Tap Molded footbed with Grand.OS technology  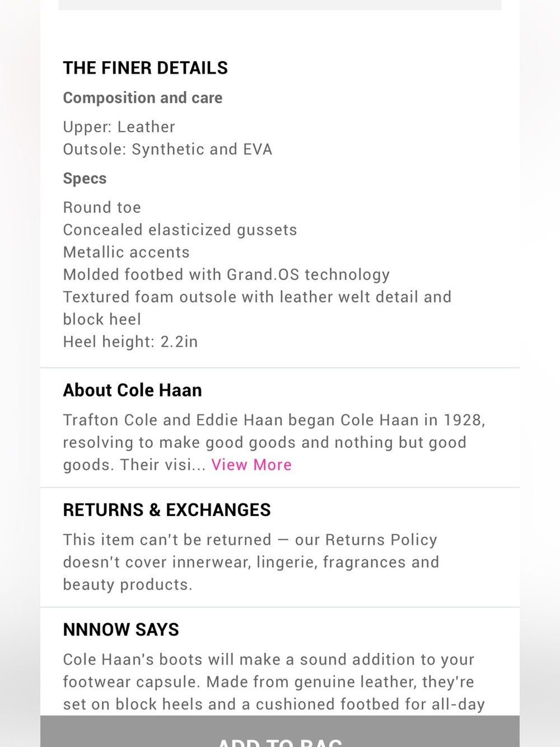click(x=226, y=275)
